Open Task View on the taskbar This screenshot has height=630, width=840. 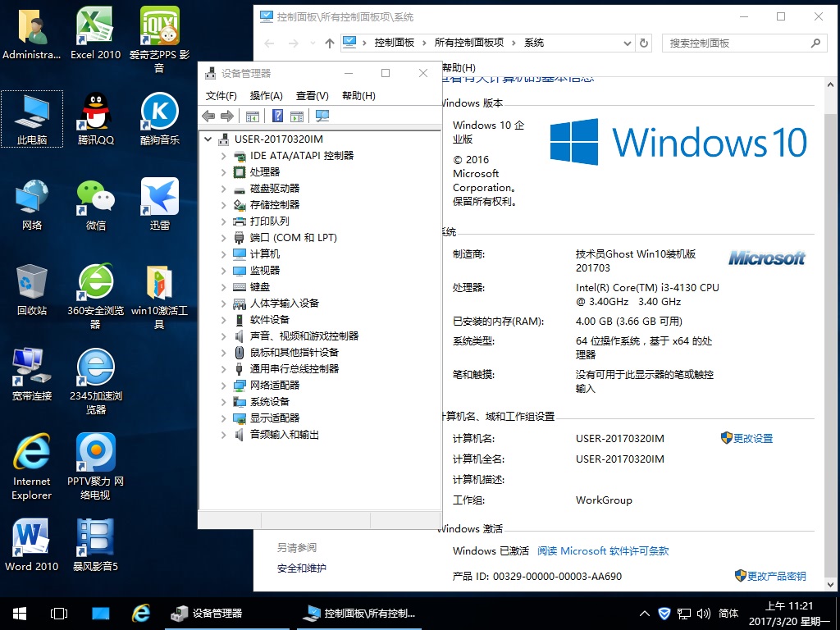(x=59, y=614)
